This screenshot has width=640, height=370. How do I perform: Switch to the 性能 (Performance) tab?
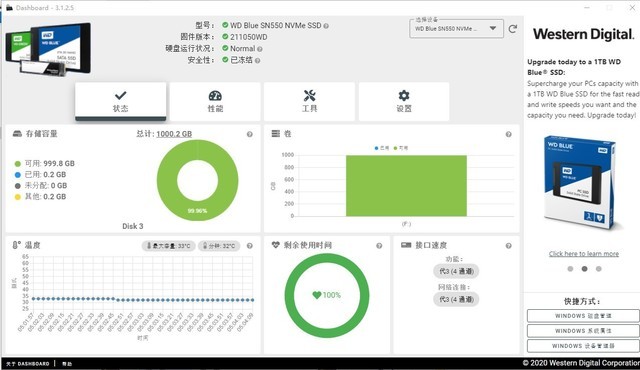click(215, 102)
